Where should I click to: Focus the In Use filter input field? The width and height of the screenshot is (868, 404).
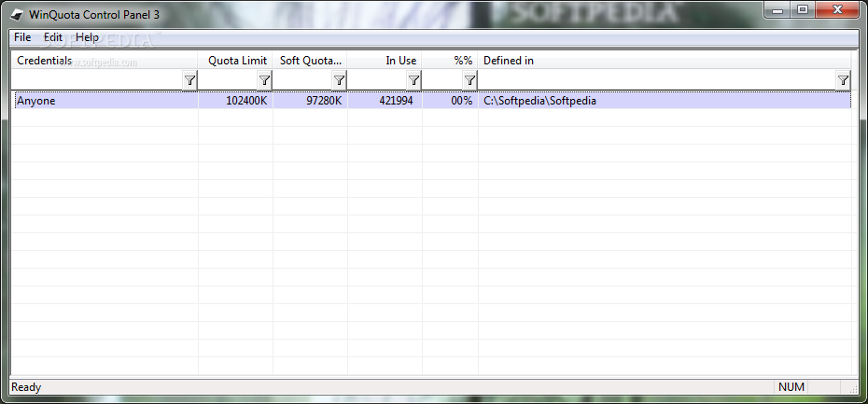click(x=377, y=81)
